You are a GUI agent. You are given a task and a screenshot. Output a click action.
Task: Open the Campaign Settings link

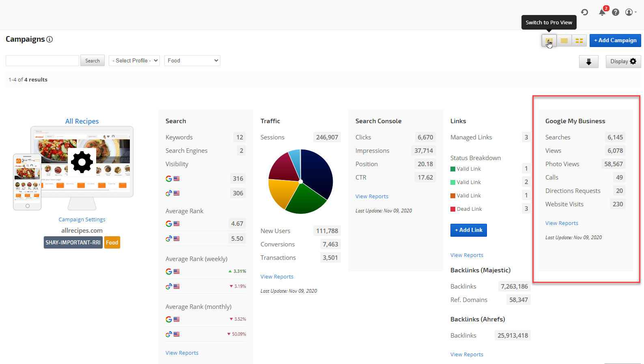(x=82, y=219)
